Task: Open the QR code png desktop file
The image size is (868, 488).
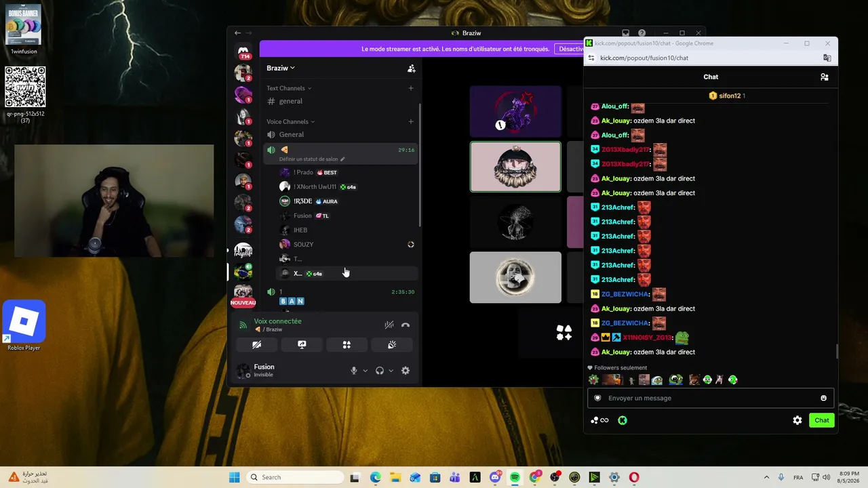Action: (25, 94)
